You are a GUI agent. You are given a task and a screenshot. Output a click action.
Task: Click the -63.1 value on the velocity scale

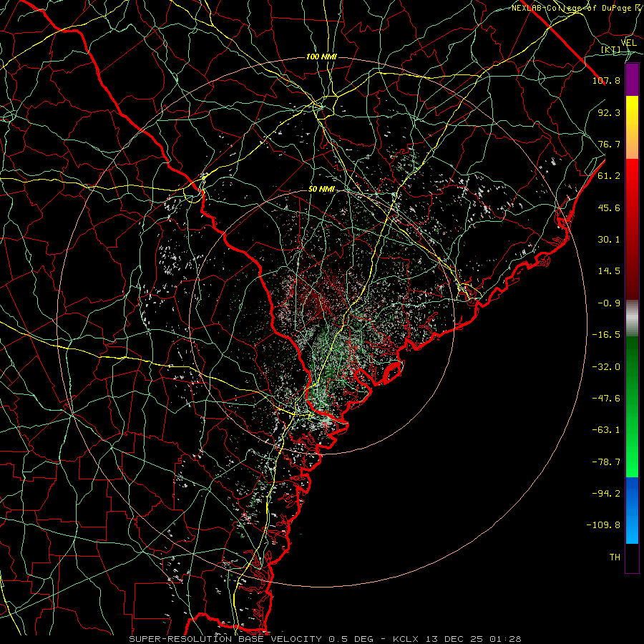[x=606, y=430]
